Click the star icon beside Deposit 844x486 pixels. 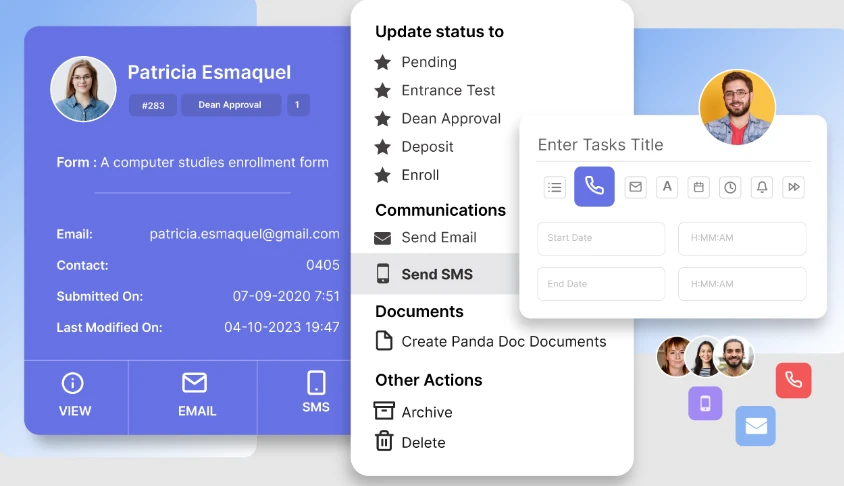pyautogui.click(x=383, y=146)
